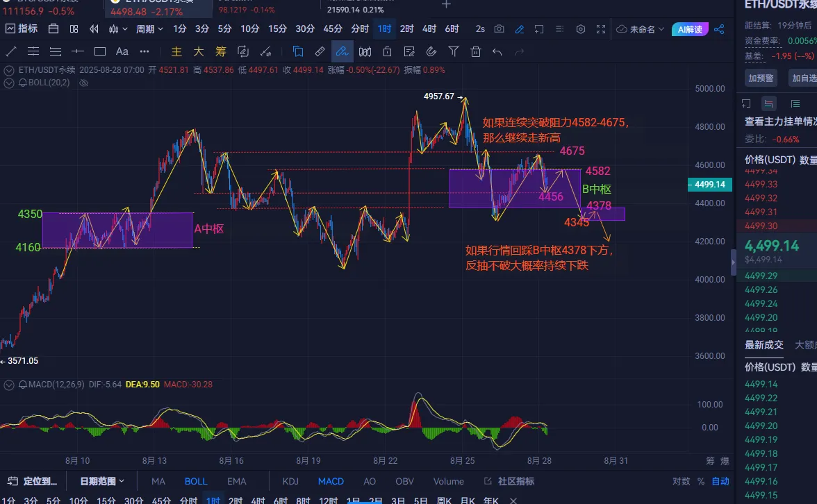Switch to OBV sub-indicator
This screenshot has height=504, width=817.
pos(404,481)
